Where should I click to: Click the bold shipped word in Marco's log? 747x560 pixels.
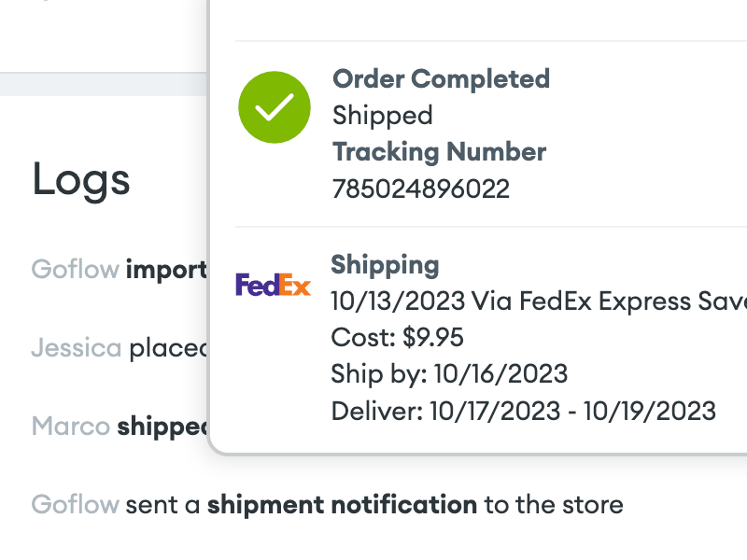point(162,427)
